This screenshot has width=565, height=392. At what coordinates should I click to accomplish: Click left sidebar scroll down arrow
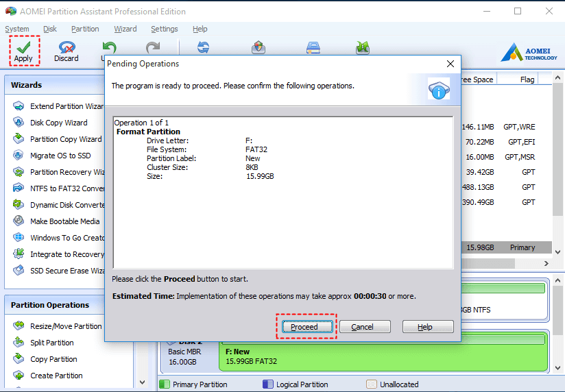[x=142, y=382]
